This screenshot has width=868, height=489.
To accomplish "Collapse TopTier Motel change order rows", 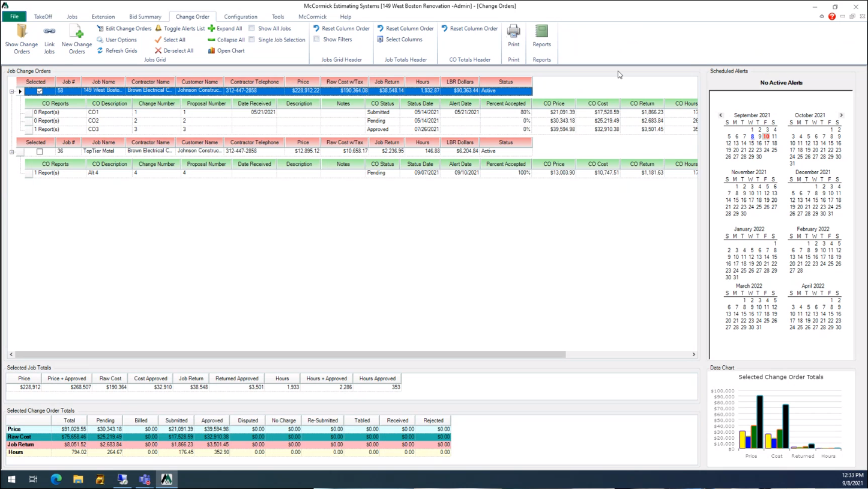I will [x=11, y=152].
